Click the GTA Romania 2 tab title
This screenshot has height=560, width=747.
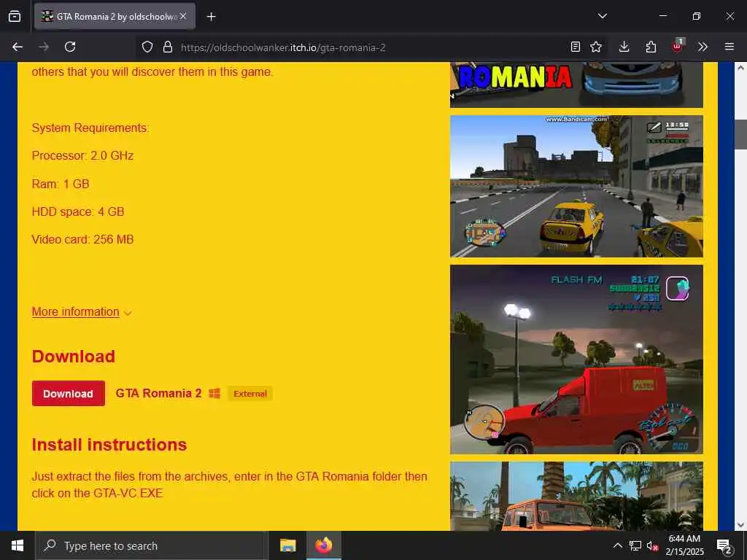[x=117, y=17]
